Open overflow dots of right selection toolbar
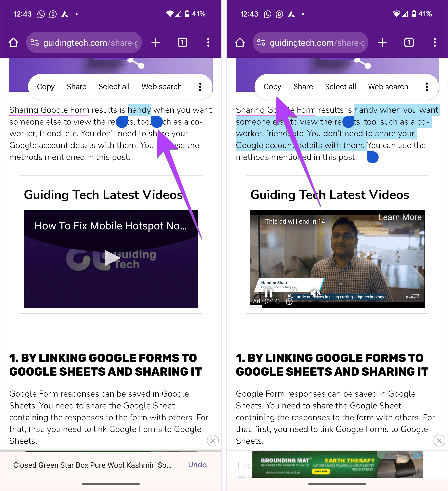This screenshot has width=448, height=491. [427, 87]
